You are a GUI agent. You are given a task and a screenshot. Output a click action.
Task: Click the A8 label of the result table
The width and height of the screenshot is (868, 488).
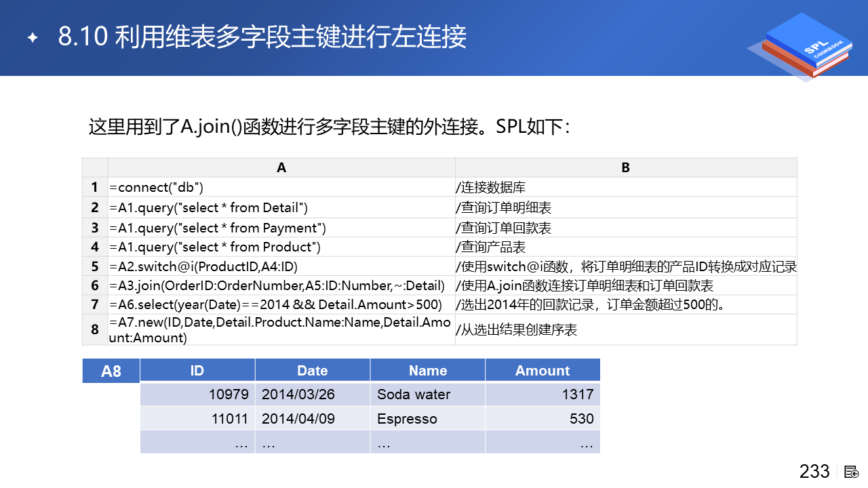(111, 371)
